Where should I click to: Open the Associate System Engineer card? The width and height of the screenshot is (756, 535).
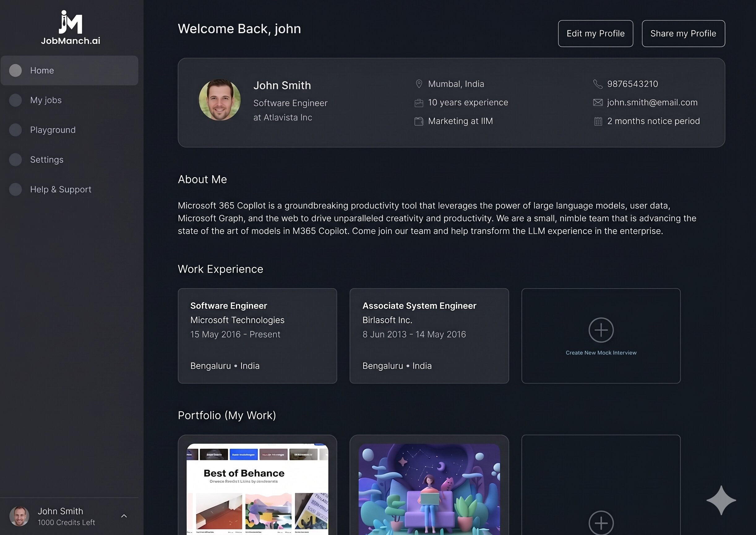(429, 336)
